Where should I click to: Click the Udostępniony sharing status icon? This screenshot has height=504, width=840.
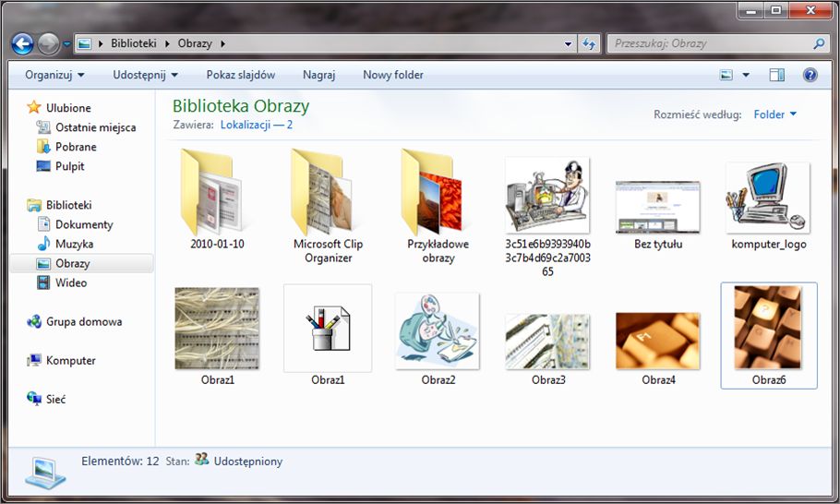point(201,460)
